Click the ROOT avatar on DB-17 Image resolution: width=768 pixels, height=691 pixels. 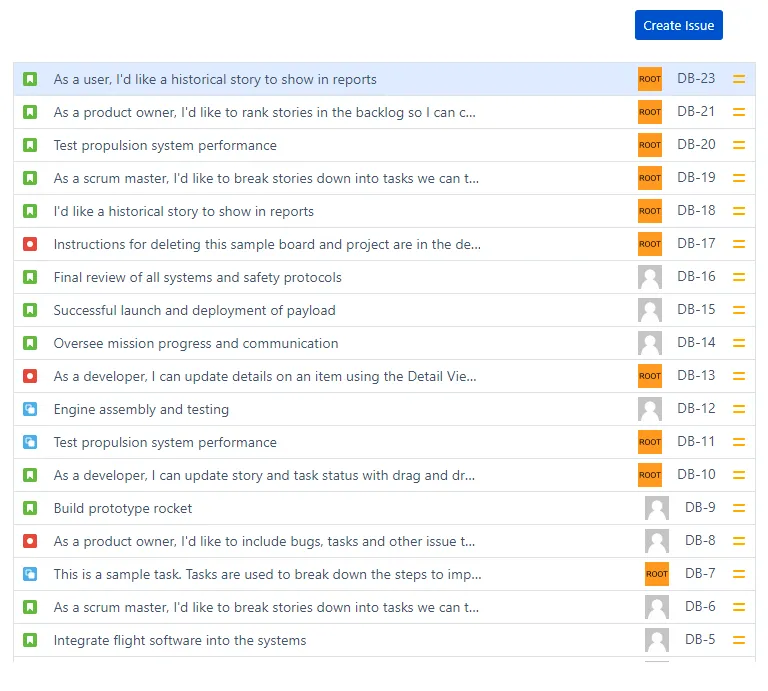[x=649, y=244]
